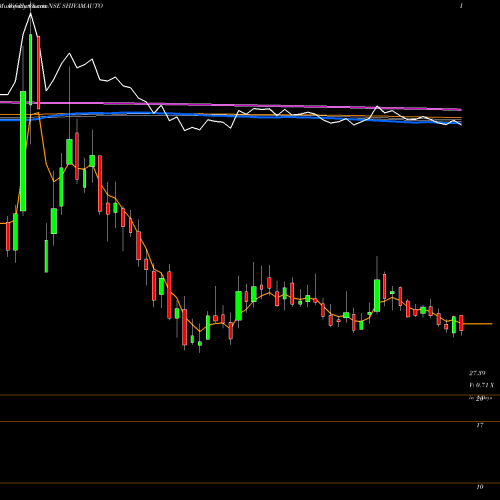Click the volume reading under the 27.59 label
The height and width of the screenshot is (500, 500).
(481, 385)
